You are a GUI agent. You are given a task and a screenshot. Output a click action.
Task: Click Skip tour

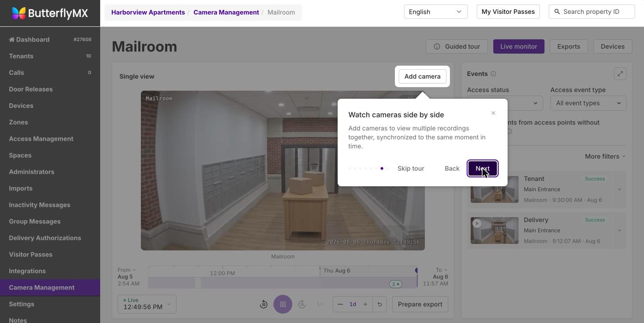pos(411,168)
